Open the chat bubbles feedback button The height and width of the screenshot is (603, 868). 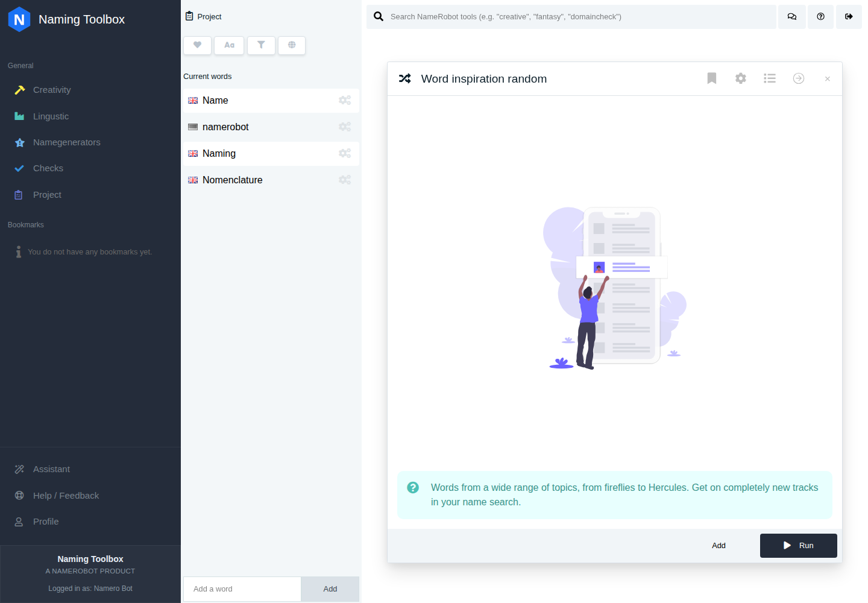pos(792,17)
